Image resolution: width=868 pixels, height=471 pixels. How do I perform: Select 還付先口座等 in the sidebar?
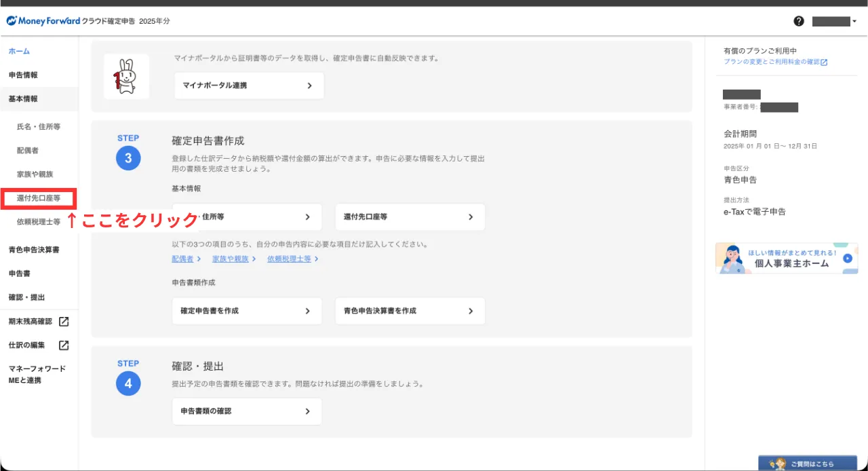point(39,198)
